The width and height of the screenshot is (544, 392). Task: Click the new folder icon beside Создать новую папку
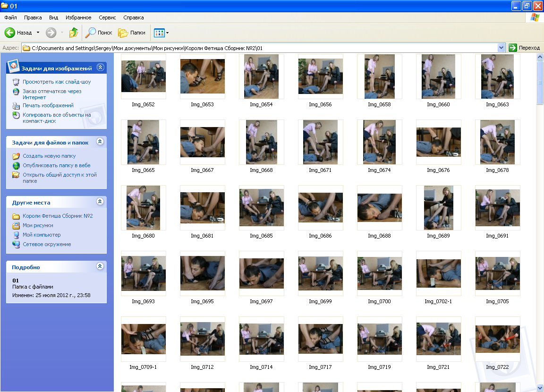coord(16,156)
